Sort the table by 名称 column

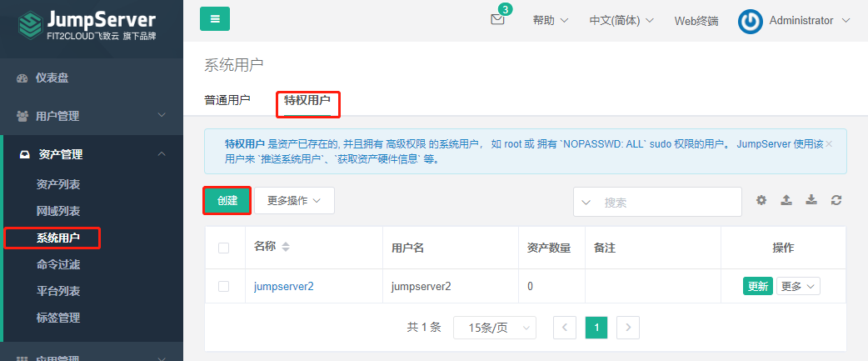(286, 247)
